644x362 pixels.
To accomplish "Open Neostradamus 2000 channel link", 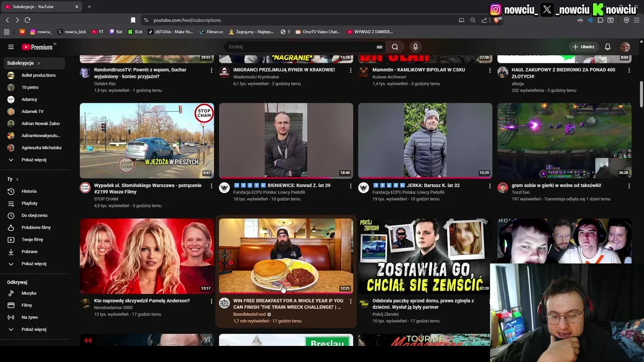I will click(x=113, y=308).
